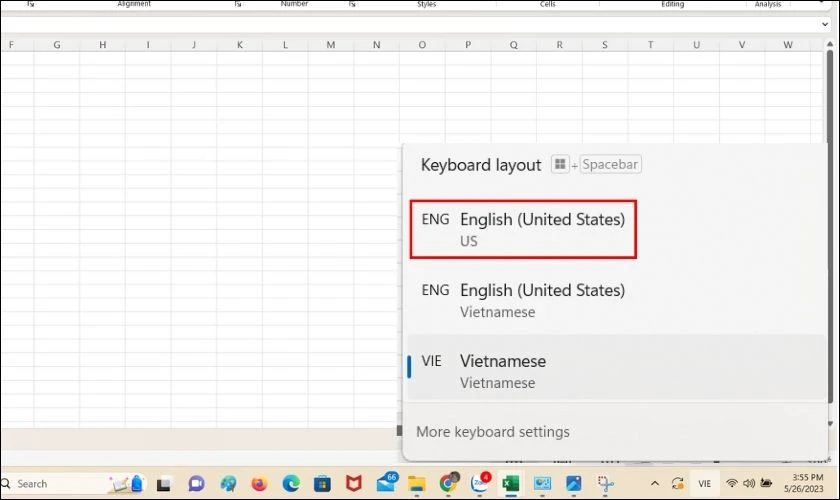The width and height of the screenshot is (840, 500).
Task: Click the sync update tray icon
Action: 678,483
